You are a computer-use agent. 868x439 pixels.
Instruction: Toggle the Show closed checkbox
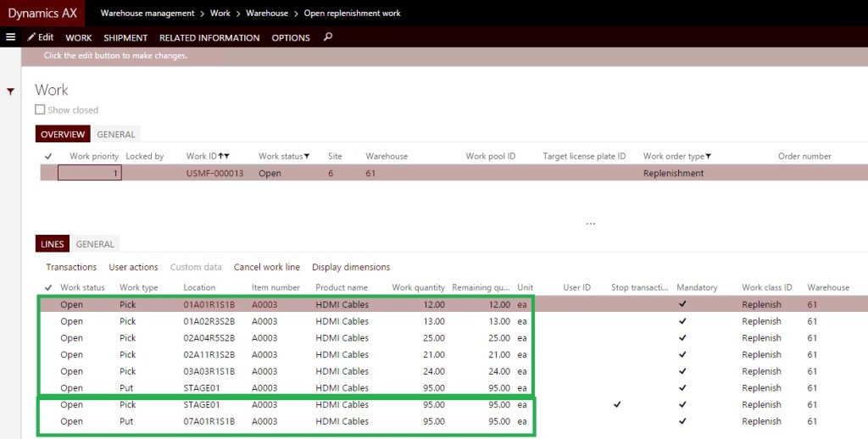coord(40,110)
